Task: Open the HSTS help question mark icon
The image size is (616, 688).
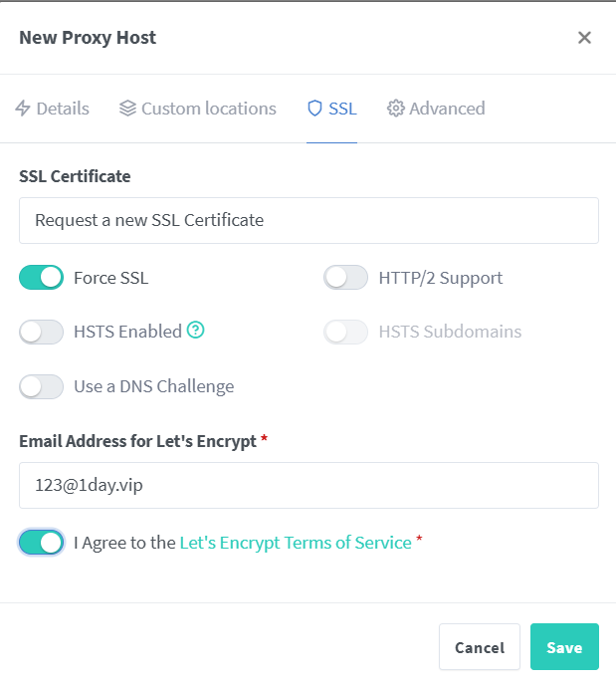Action: pos(195,330)
